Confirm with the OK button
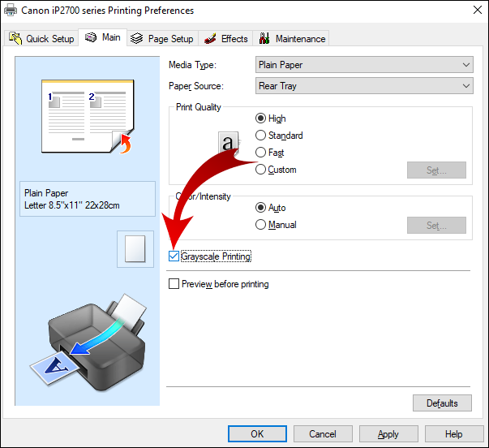The width and height of the screenshot is (489, 448). click(257, 433)
